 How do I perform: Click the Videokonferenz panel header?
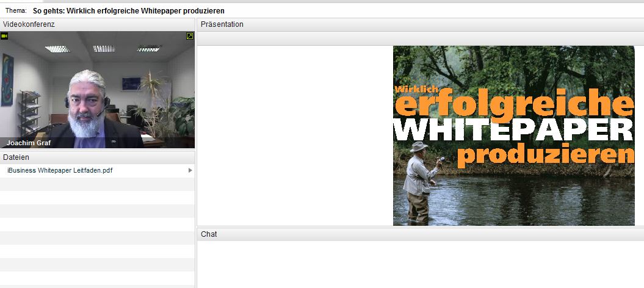click(97, 24)
